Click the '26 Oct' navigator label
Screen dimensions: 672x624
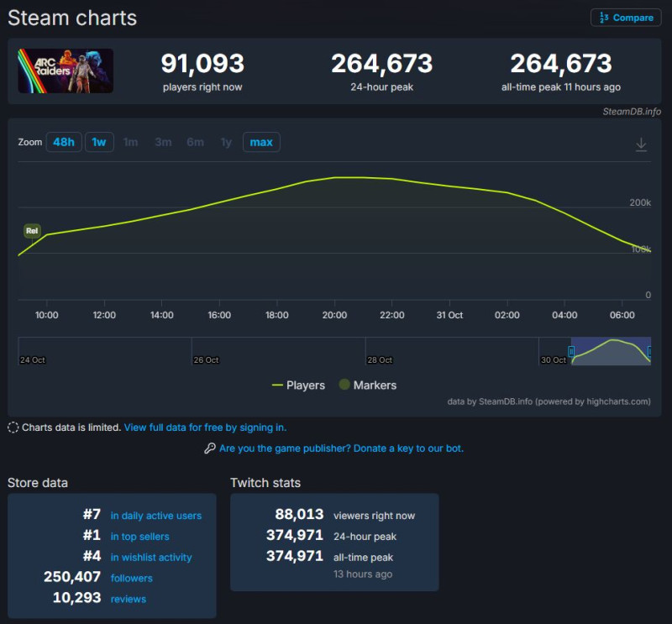coord(206,360)
